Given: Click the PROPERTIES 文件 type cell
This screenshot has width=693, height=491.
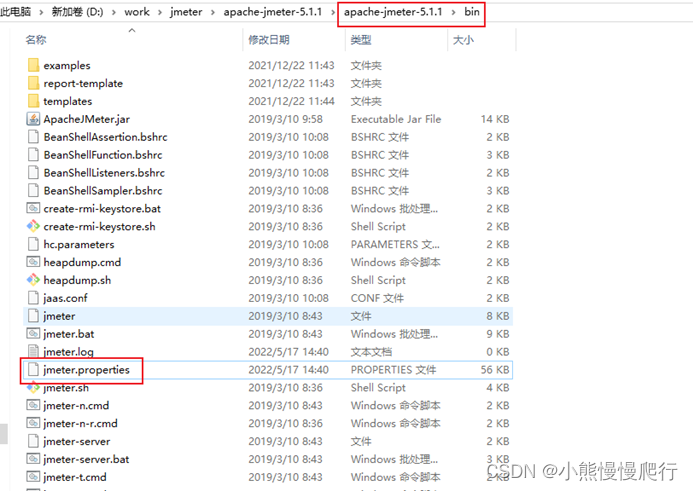Looking at the screenshot, I should click(x=393, y=370).
